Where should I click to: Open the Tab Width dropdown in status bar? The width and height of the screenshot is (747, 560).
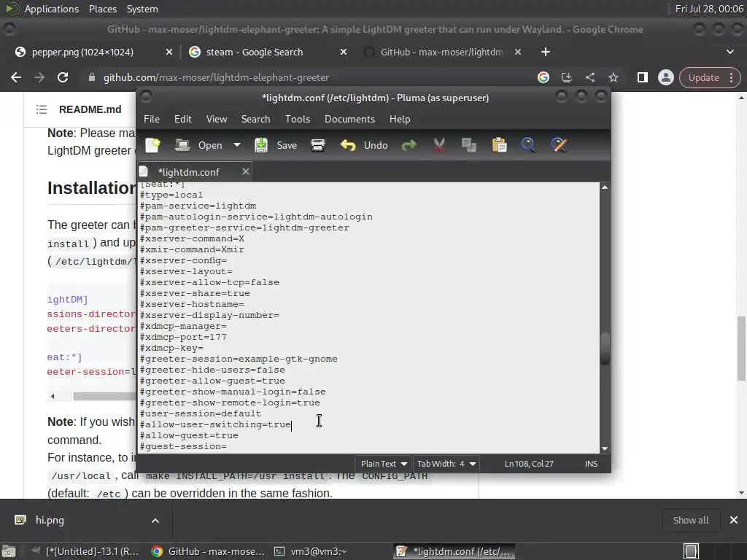tap(446, 464)
